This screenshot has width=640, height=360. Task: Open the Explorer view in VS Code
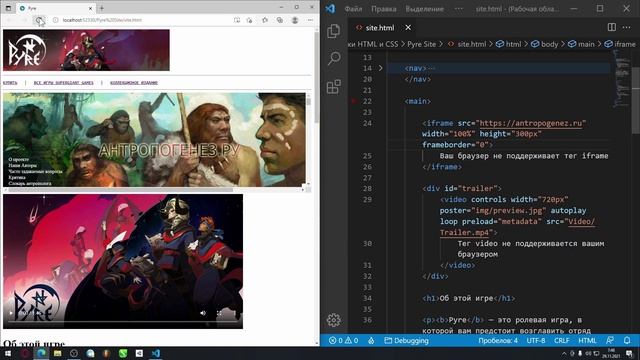click(x=333, y=31)
